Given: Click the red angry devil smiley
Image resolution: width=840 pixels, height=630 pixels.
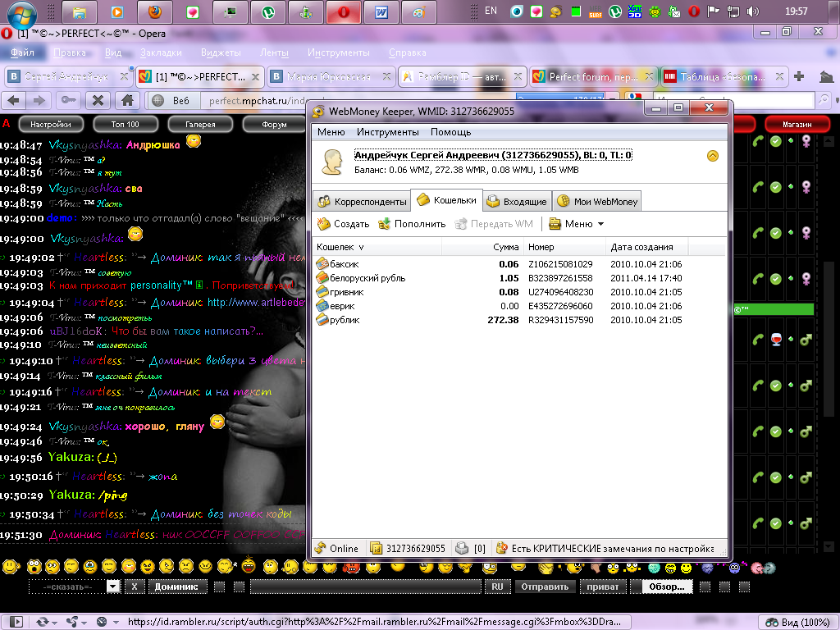Looking at the screenshot, I should pos(351,568).
